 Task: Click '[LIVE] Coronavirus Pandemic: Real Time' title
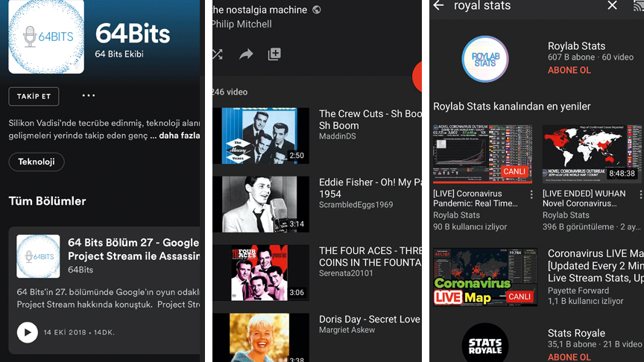point(476,198)
